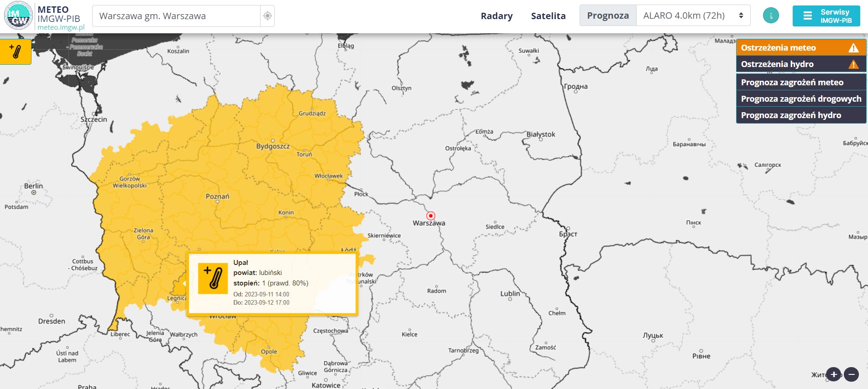Viewport: 868px width, 389px height.
Task: Click the IMGW logo icon
Action: 18,16
